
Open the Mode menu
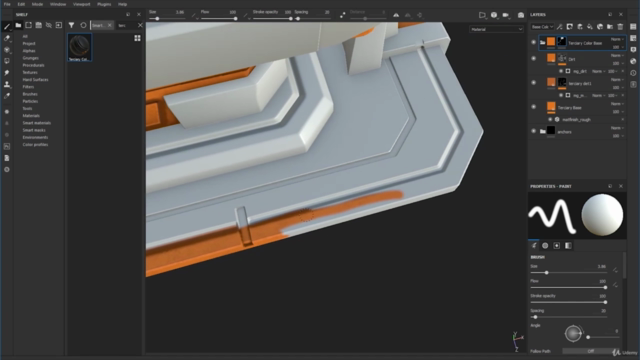coord(37,4)
